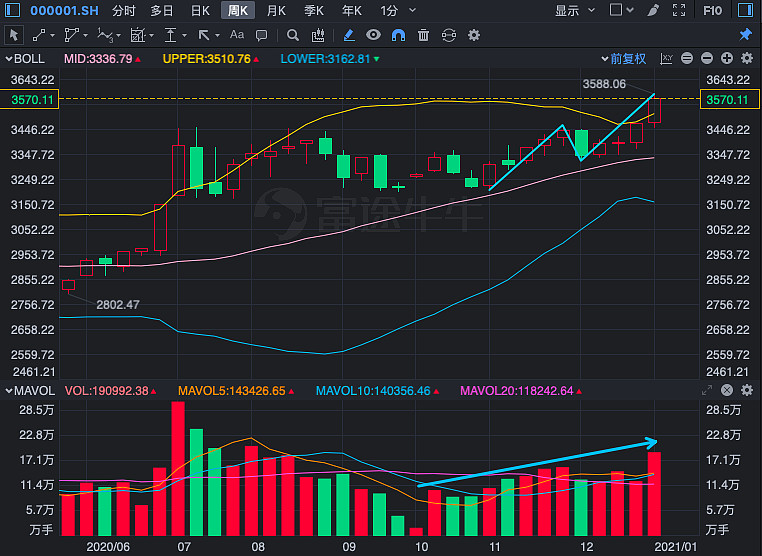The image size is (762, 556).
Task: Click the fullscreen expand icon
Action: (x=679, y=10)
